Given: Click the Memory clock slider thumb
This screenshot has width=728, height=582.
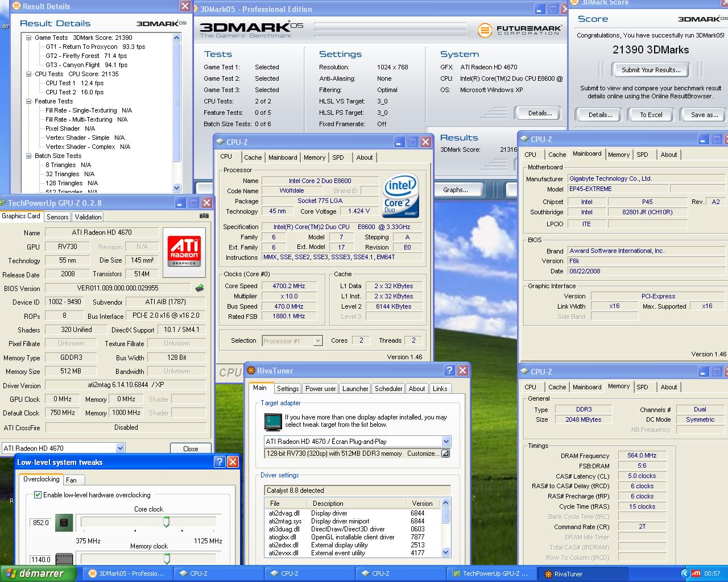Looking at the screenshot, I should 167,559.
